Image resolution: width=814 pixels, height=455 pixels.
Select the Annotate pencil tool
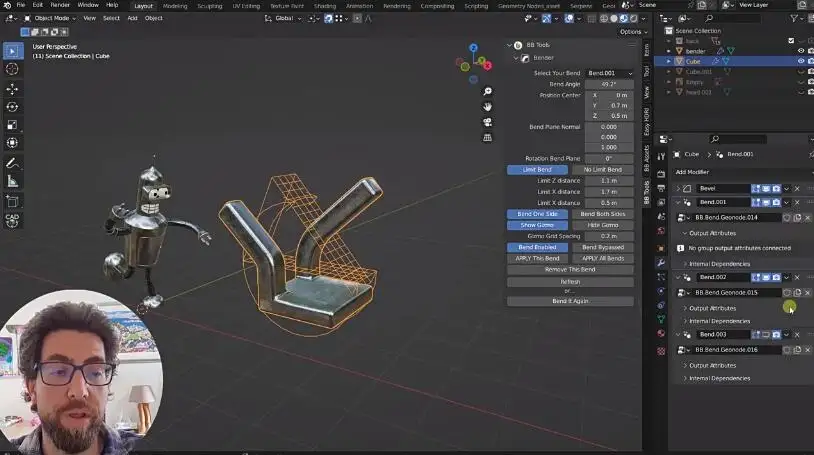click(x=12, y=163)
